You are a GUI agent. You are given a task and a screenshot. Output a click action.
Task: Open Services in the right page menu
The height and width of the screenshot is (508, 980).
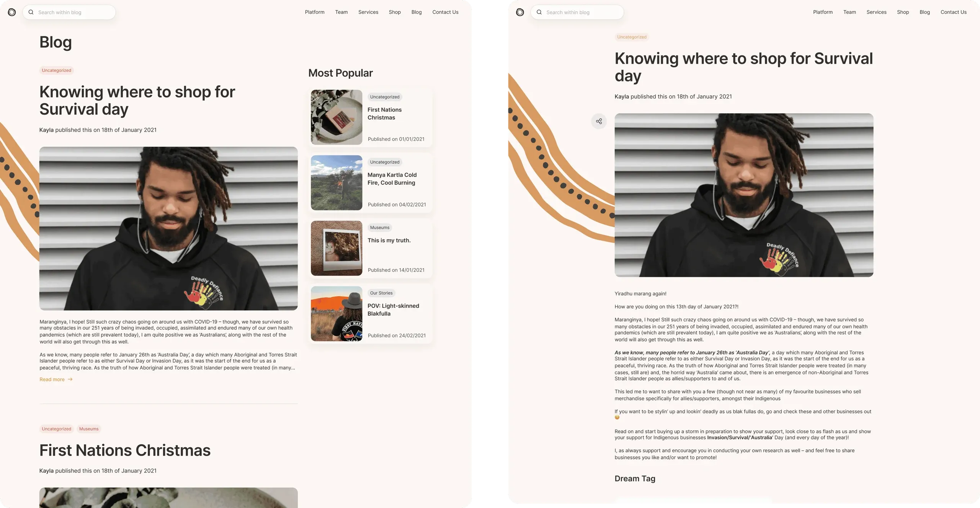[876, 12]
